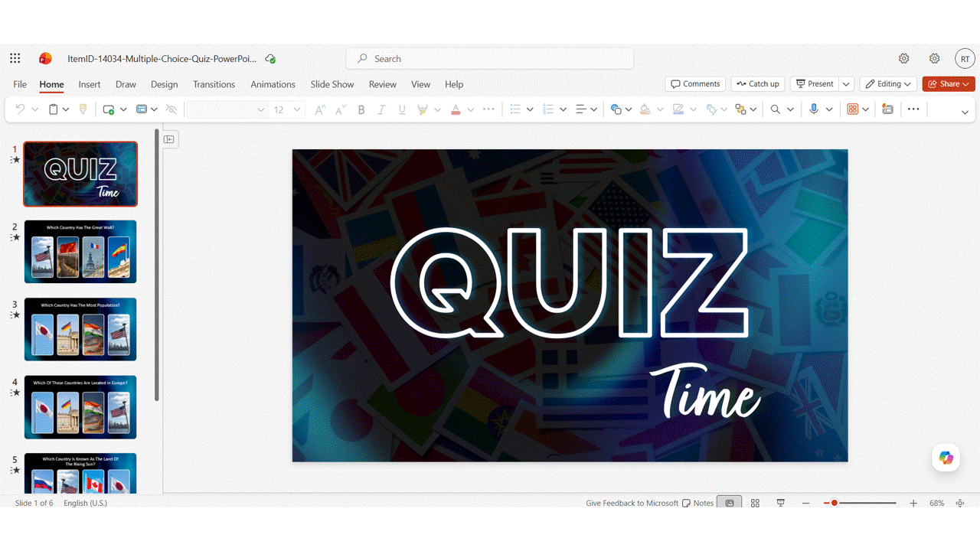
Task: Click the settings gear beside the RT avatar
Action: (x=934, y=58)
